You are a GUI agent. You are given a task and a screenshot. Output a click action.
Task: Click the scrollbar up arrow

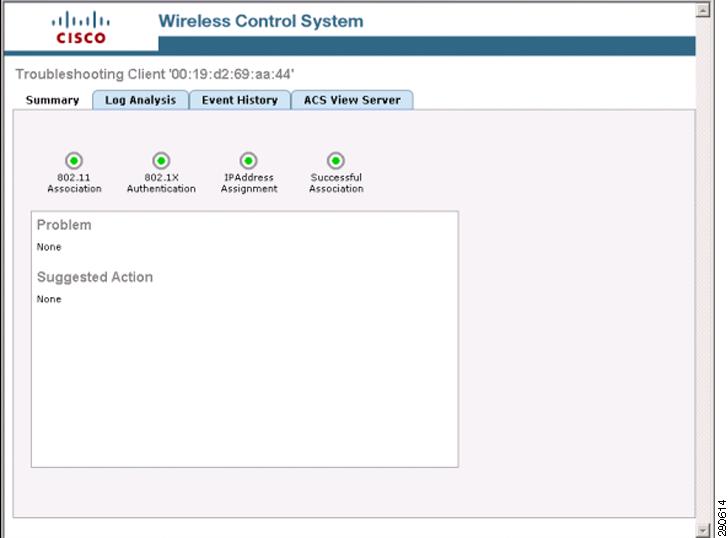click(703, 10)
